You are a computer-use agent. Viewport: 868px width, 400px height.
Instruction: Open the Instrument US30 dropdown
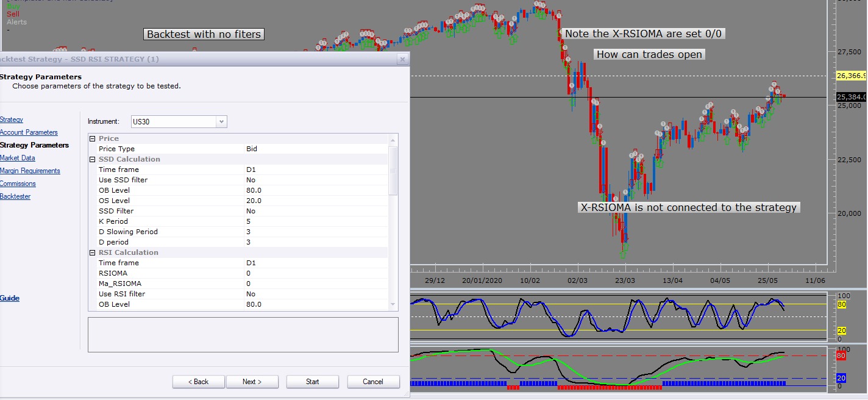point(221,121)
